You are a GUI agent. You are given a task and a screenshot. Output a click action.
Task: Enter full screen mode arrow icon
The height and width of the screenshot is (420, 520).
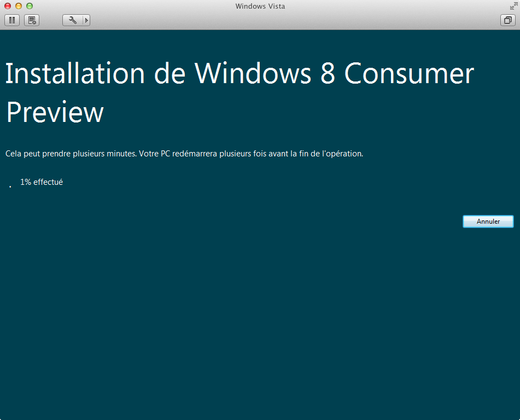coord(513,6)
